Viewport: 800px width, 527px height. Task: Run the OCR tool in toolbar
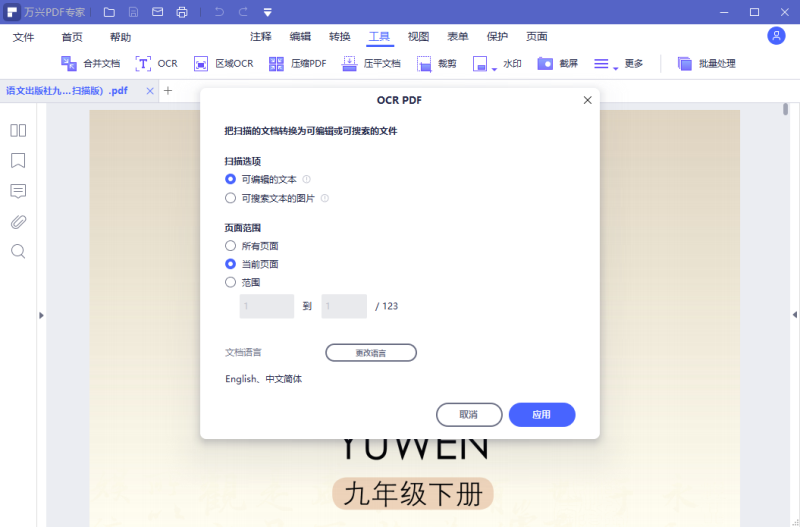pos(156,63)
